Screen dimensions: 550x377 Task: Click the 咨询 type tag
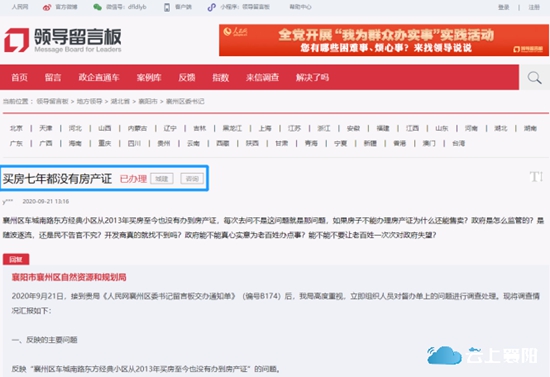point(192,179)
